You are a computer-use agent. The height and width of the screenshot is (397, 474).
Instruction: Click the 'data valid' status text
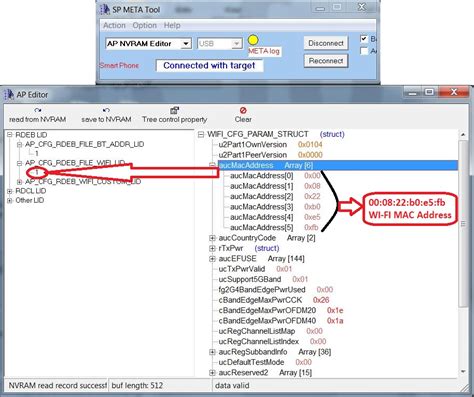click(x=232, y=386)
